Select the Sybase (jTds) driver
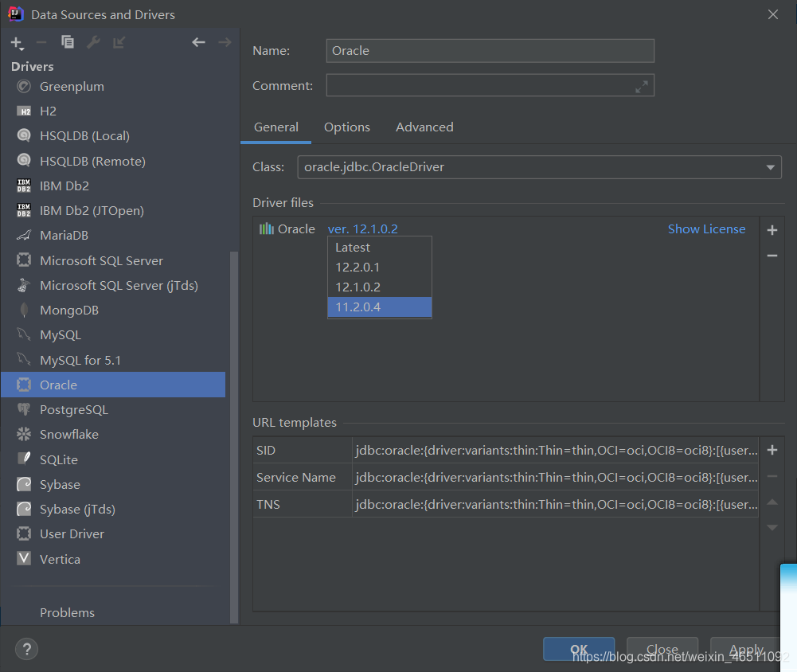This screenshot has width=797, height=672. point(113,509)
